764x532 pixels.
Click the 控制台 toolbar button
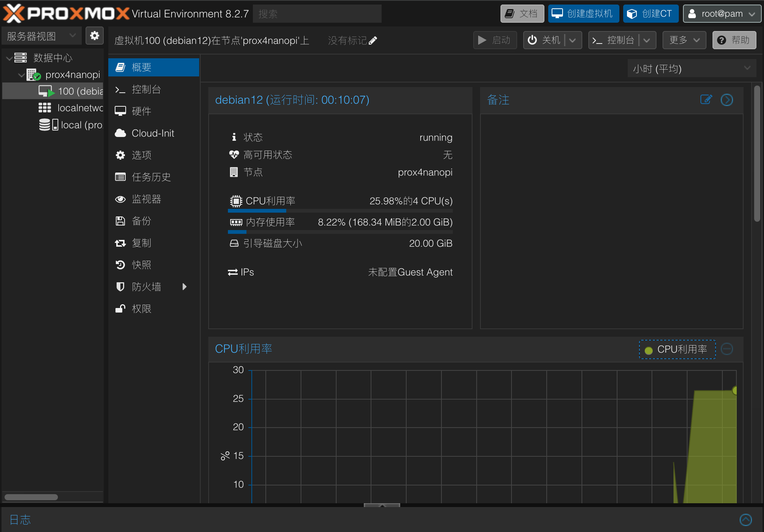click(614, 40)
